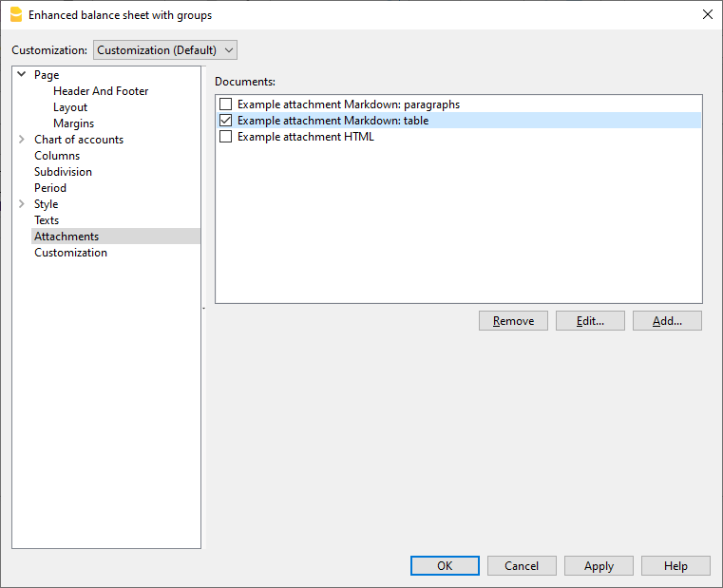Tick the Example attachment HTML checkbox
723x588 pixels.
coord(226,137)
